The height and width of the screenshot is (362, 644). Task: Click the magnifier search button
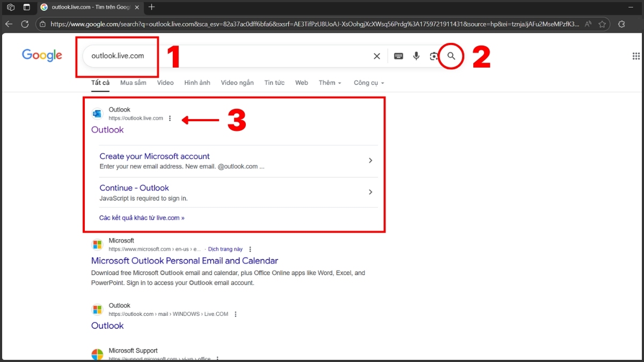451,56
